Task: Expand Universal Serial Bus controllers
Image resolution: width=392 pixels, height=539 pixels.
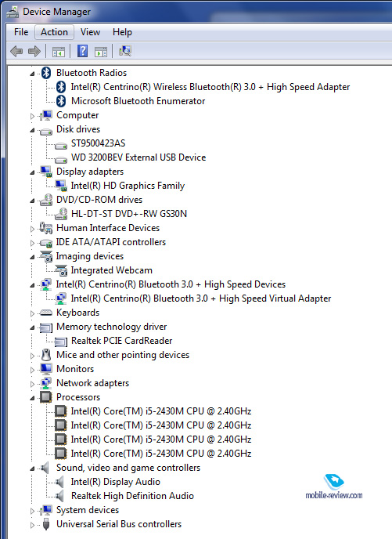Action: [x=32, y=525]
